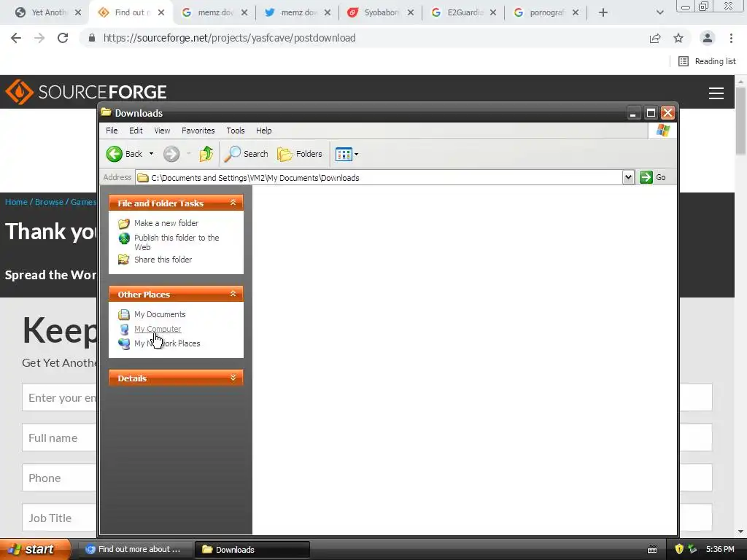747x560 pixels.
Task: Click the on-screen keyboard tray icon
Action: (x=652, y=550)
